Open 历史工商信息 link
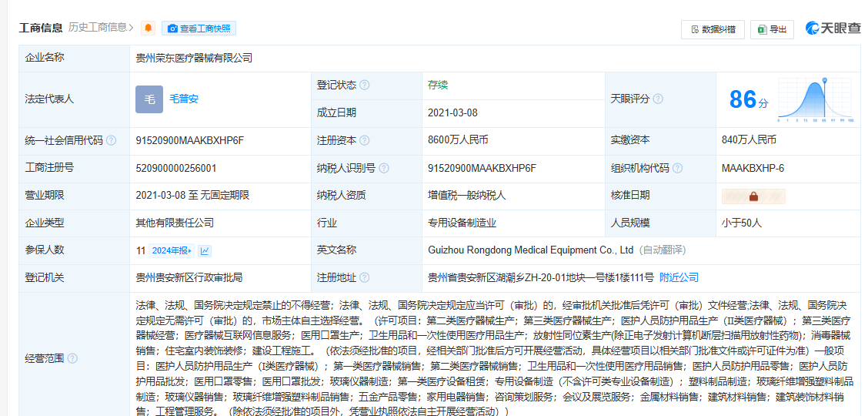The width and height of the screenshot is (868, 416). 101,27
